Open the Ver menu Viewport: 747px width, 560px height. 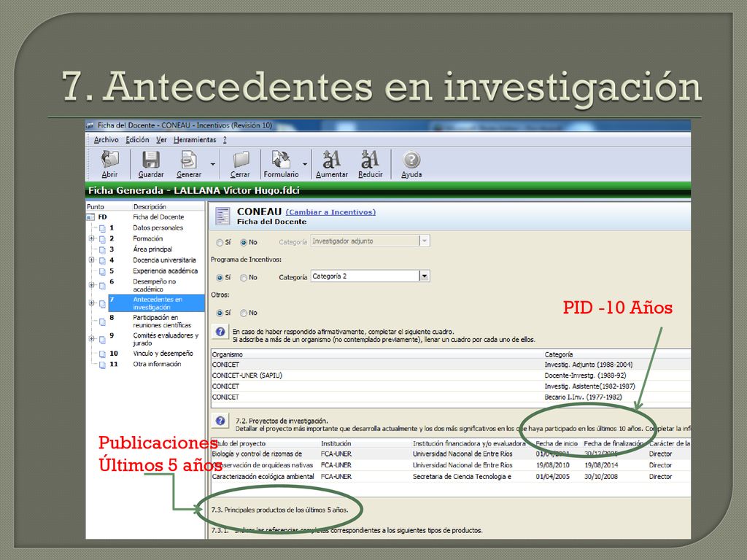(161, 140)
